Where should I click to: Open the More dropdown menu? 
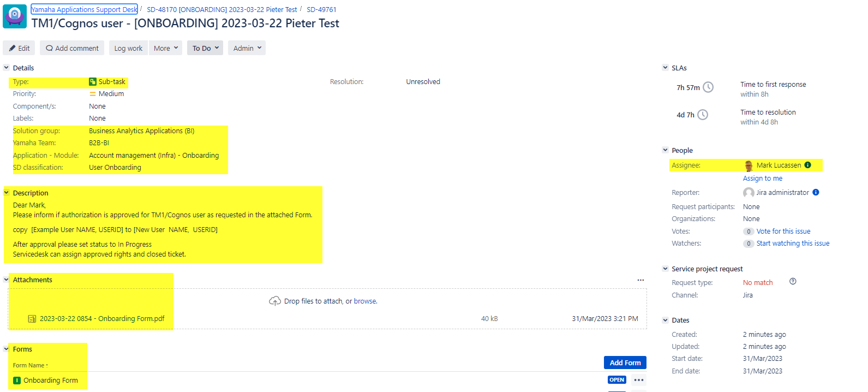[166, 48]
